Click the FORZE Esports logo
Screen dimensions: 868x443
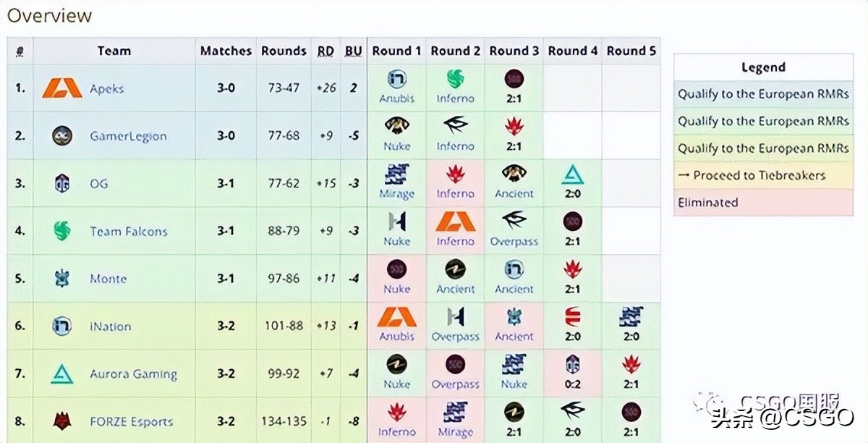[x=62, y=421]
